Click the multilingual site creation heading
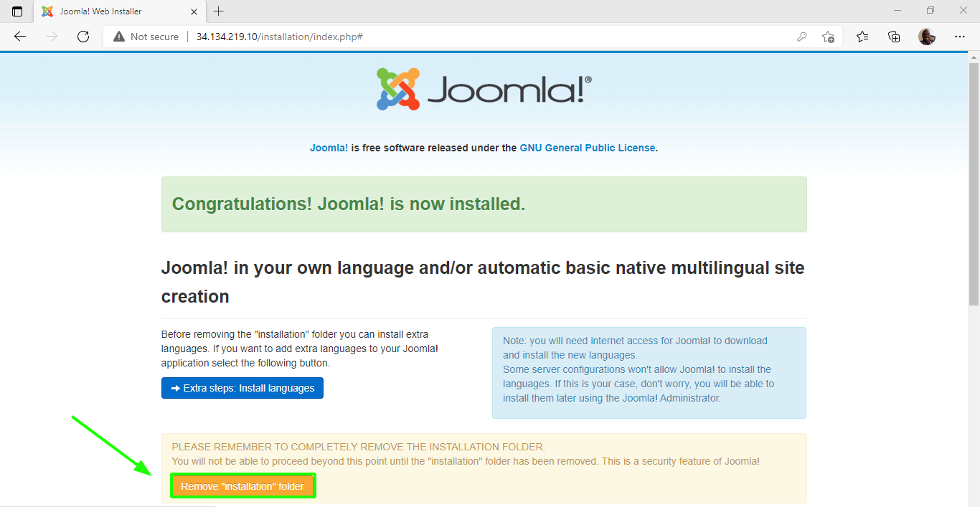The image size is (980, 507). [x=483, y=282]
